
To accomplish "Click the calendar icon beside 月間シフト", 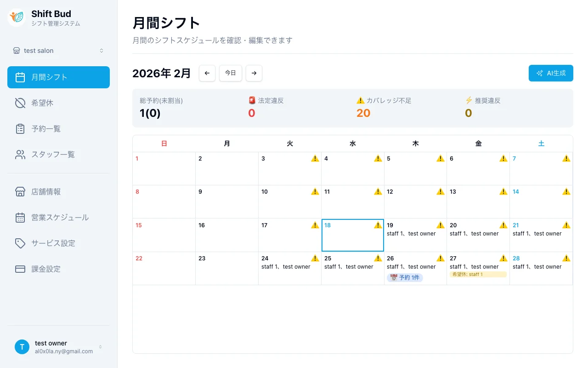I will pyautogui.click(x=20, y=77).
